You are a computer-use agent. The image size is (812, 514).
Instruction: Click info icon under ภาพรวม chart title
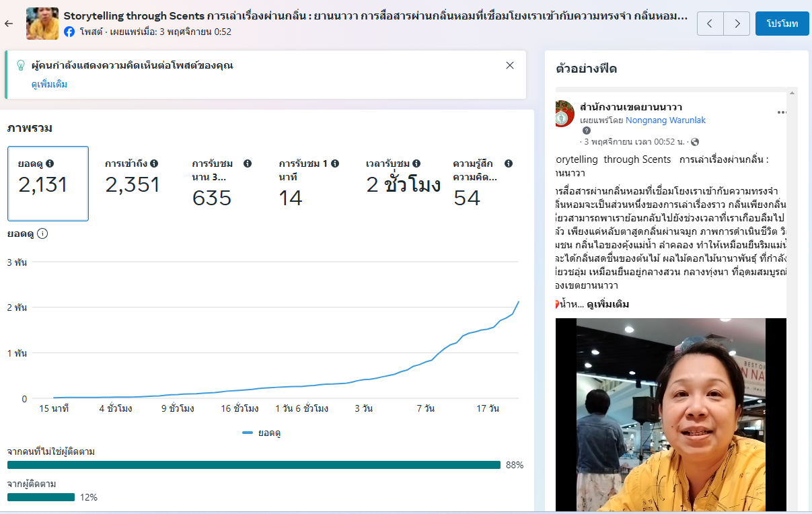pos(42,233)
